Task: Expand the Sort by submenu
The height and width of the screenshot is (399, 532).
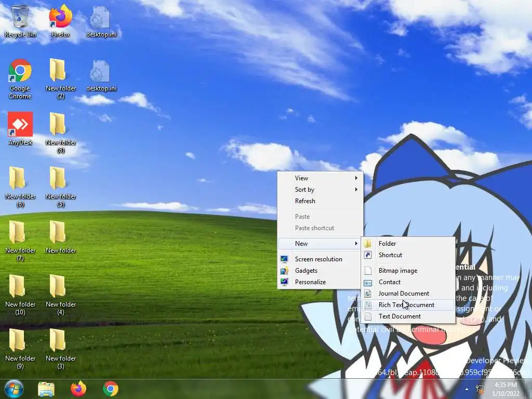Action: tap(320, 190)
